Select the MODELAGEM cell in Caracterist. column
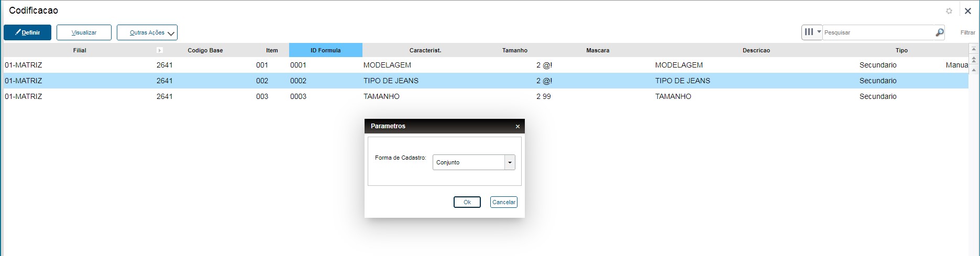 click(x=387, y=65)
